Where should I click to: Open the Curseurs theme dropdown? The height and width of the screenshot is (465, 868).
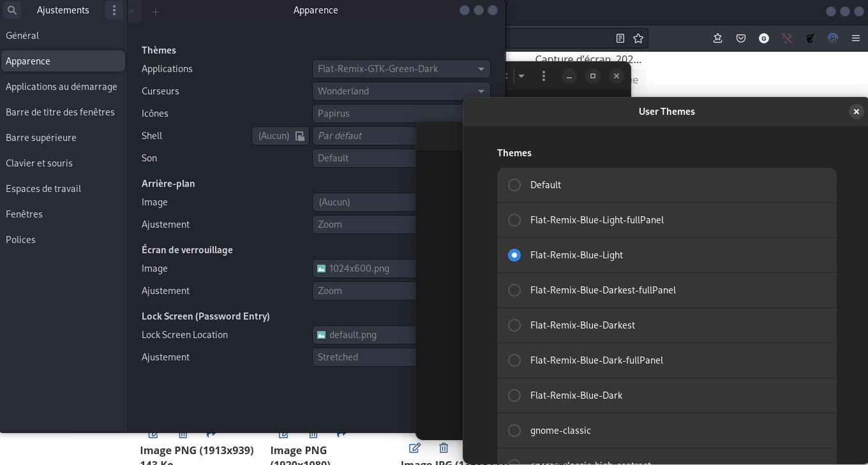click(x=401, y=91)
